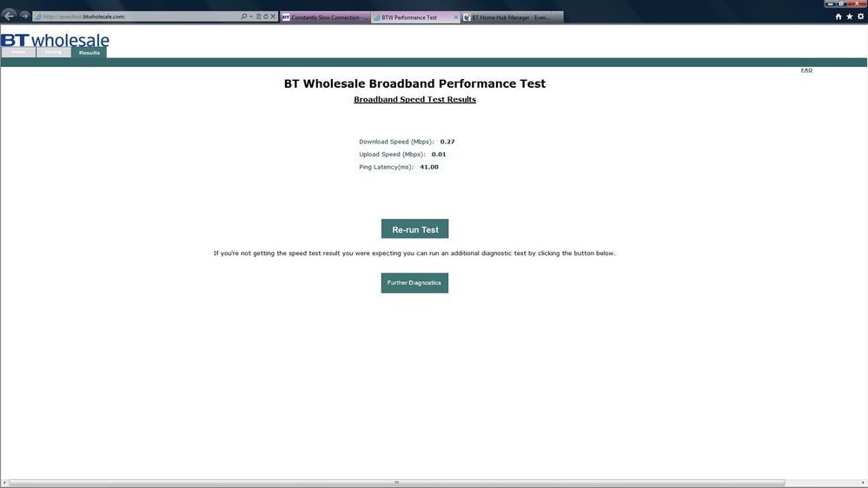Go forward with the browser forward arrow

[24, 16]
